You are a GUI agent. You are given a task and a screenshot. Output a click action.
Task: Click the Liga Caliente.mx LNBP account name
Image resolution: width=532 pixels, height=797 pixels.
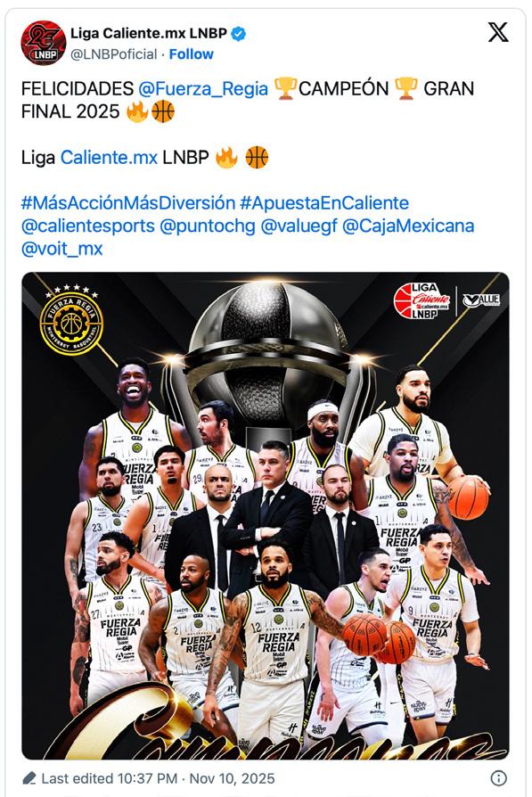pyautogui.click(x=148, y=34)
